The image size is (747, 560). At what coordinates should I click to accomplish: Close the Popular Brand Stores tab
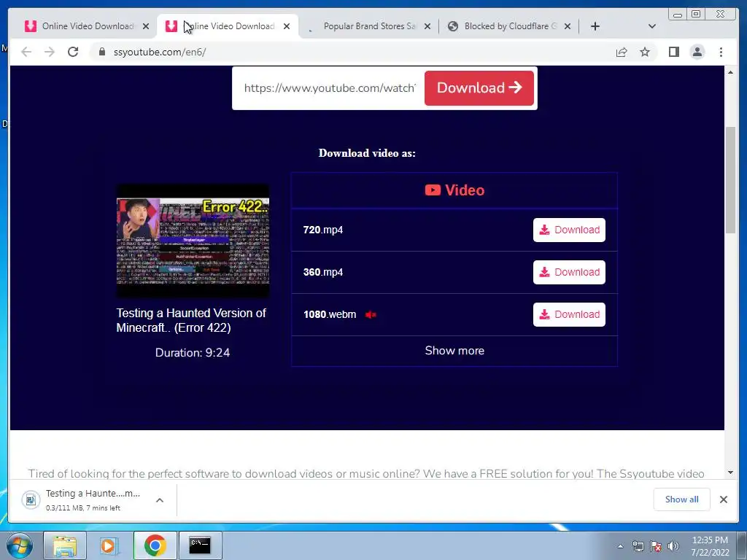[427, 26]
